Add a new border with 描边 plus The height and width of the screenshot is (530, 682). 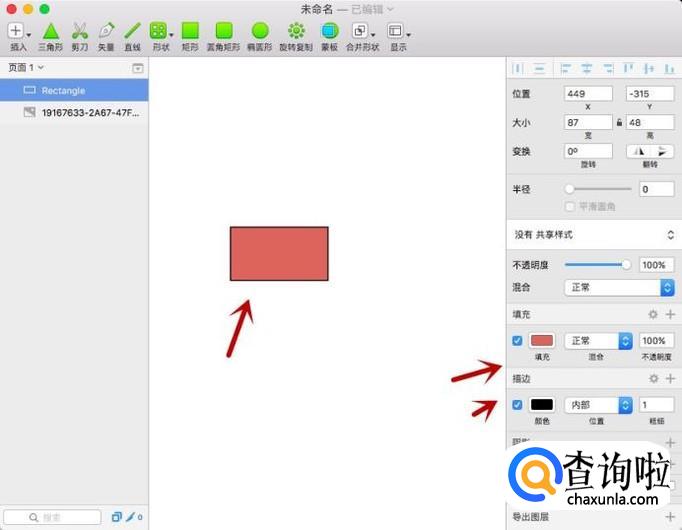(x=670, y=379)
